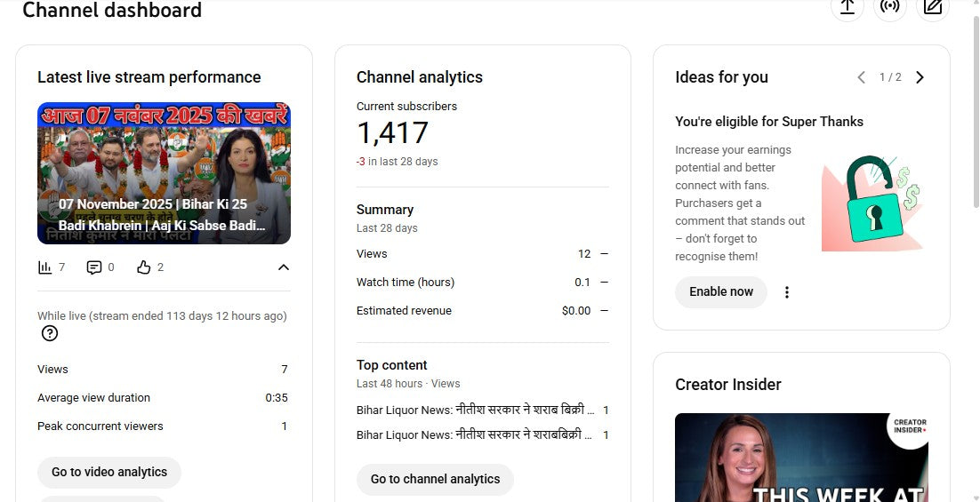
Task: Go to previous idea card
Action: coord(861,77)
